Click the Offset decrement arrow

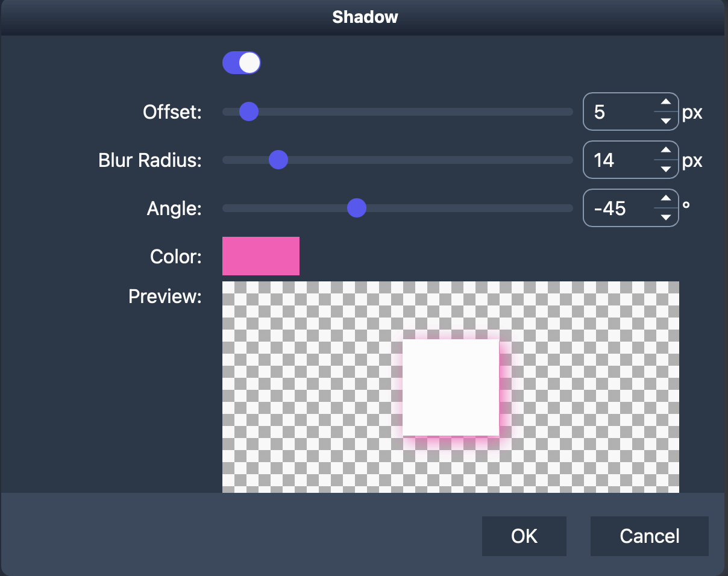(665, 120)
